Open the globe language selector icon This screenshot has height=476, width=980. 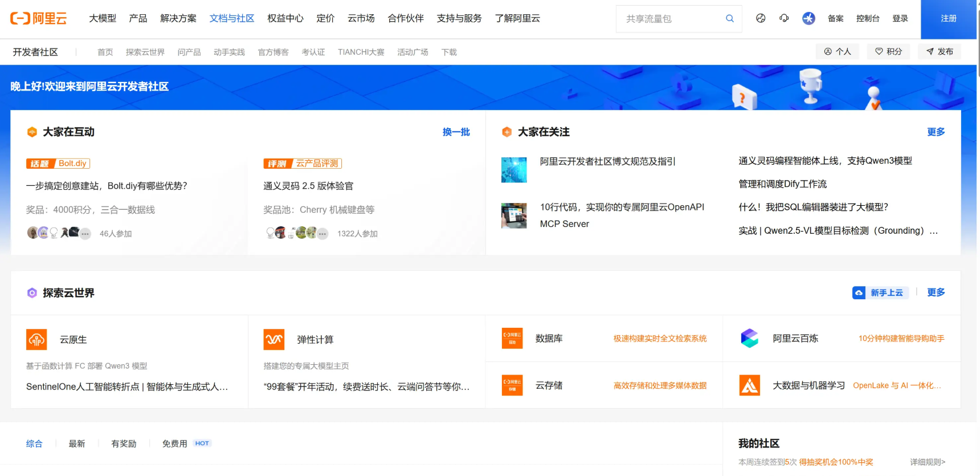tap(761, 18)
